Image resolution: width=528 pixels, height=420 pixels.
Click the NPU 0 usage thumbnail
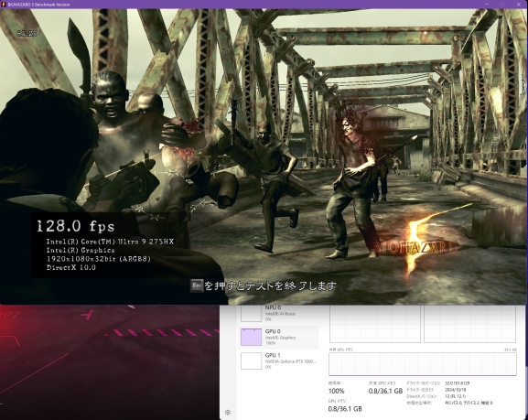[252, 314]
